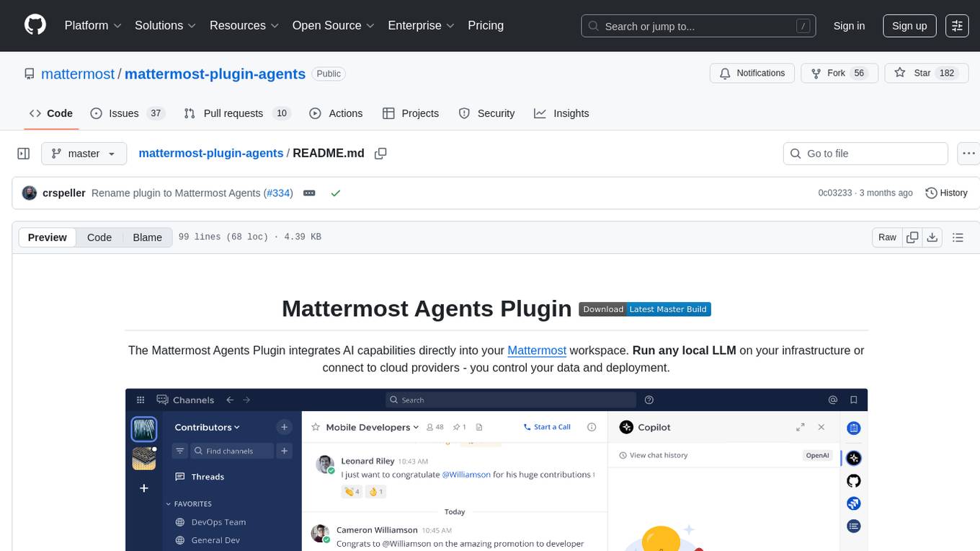
Task: Select the Preview view
Action: click(48, 237)
